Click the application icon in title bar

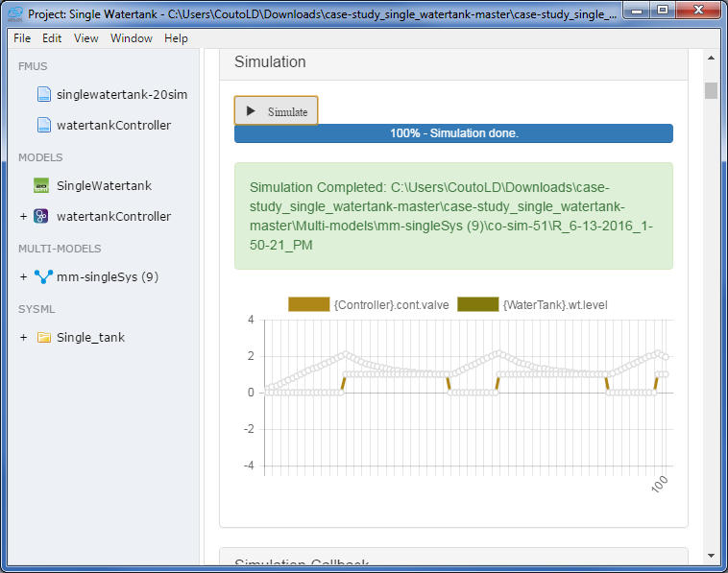click(x=15, y=14)
